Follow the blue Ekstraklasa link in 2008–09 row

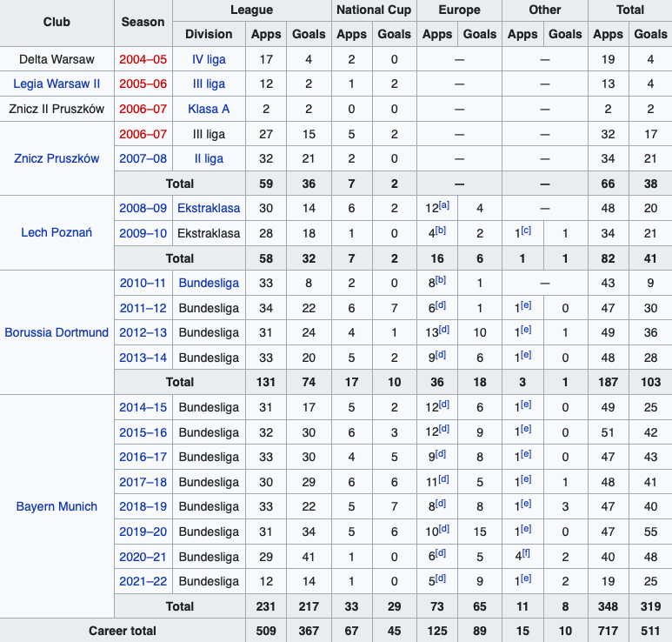click(x=209, y=208)
